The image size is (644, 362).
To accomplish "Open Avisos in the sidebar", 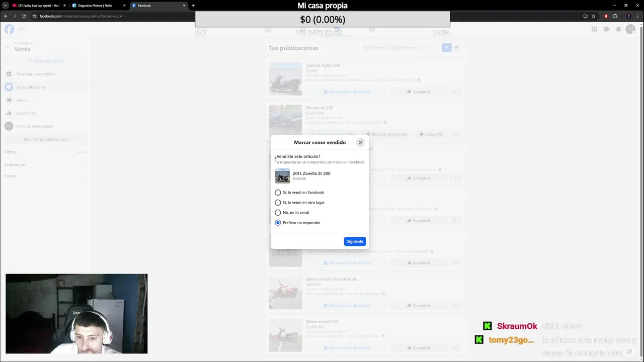I will (45, 100).
